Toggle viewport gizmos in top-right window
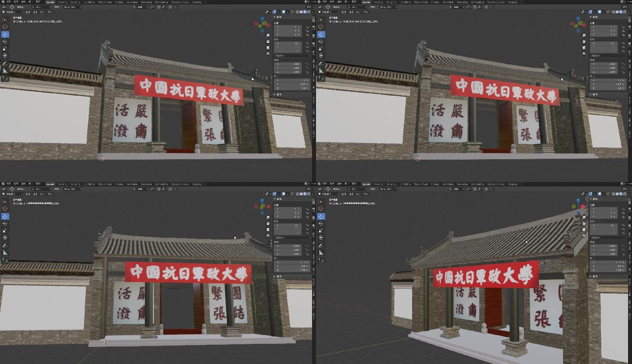This screenshot has height=364, width=632. click(x=590, y=12)
